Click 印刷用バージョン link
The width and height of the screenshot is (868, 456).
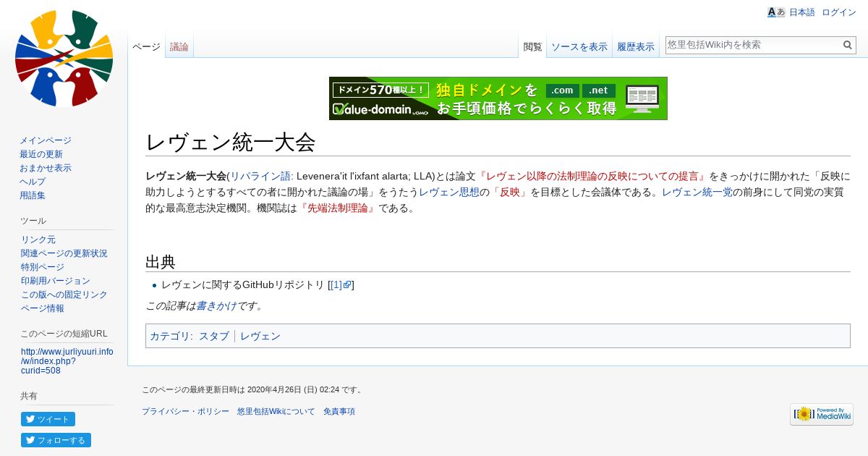coord(56,281)
